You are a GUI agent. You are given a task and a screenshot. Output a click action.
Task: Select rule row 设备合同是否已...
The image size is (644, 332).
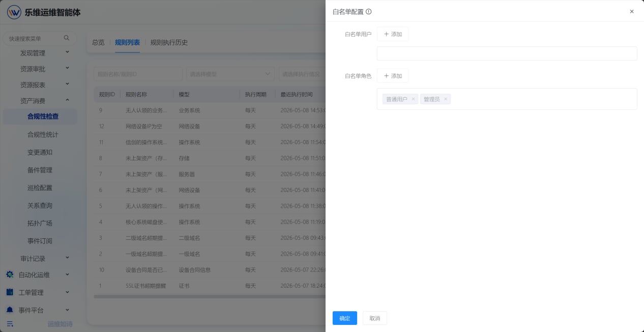click(210, 270)
